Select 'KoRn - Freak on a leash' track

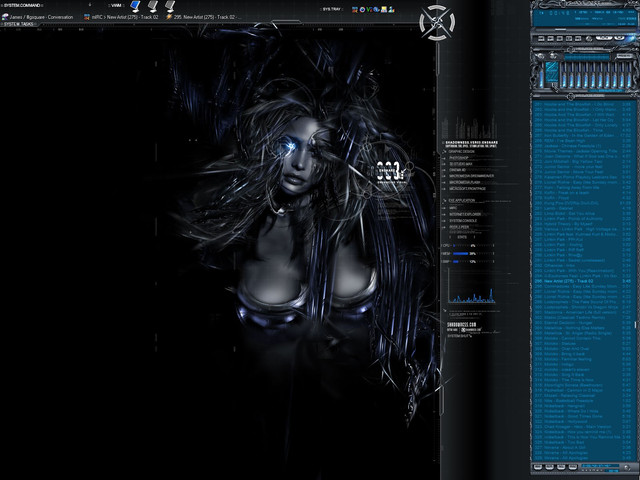(x=582, y=193)
